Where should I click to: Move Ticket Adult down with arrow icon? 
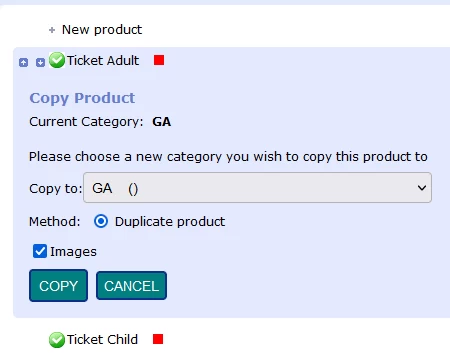tap(40, 62)
